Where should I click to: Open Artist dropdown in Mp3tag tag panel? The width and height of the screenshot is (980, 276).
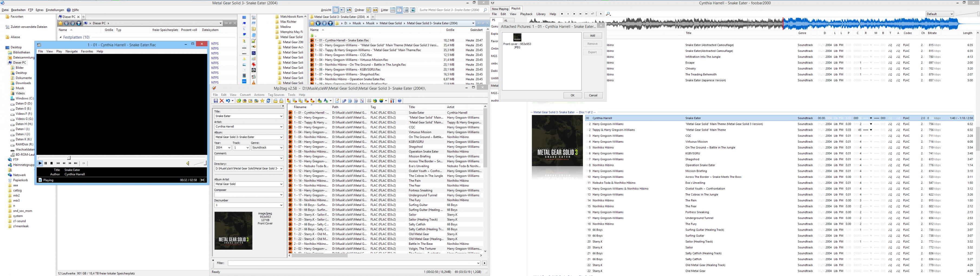point(281,127)
